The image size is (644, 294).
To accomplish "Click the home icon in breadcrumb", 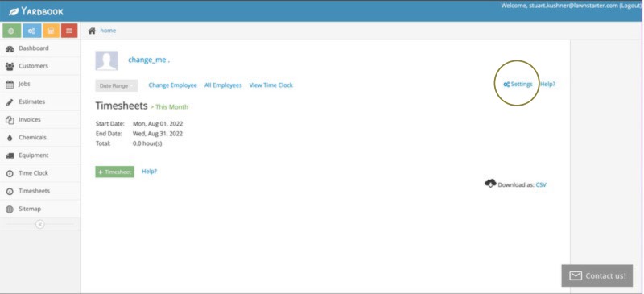I will (92, 31).
